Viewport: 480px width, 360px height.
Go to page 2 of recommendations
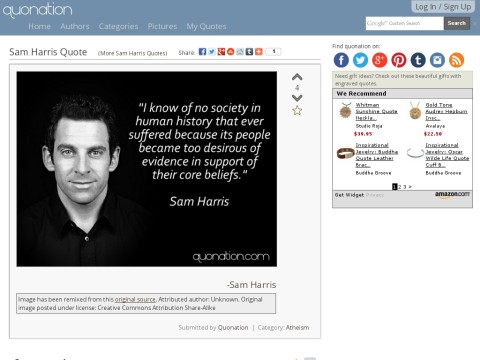pyautogui.click(x=400, y=187)
